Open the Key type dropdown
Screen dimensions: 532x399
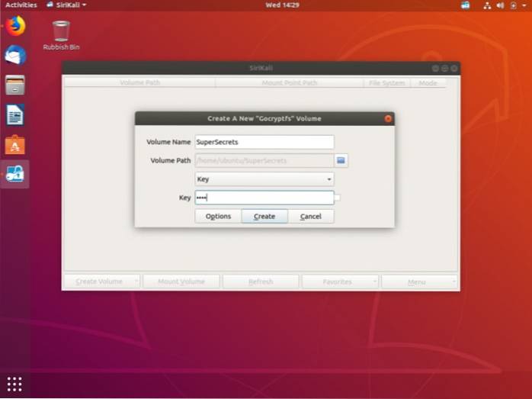click(264, 179)
